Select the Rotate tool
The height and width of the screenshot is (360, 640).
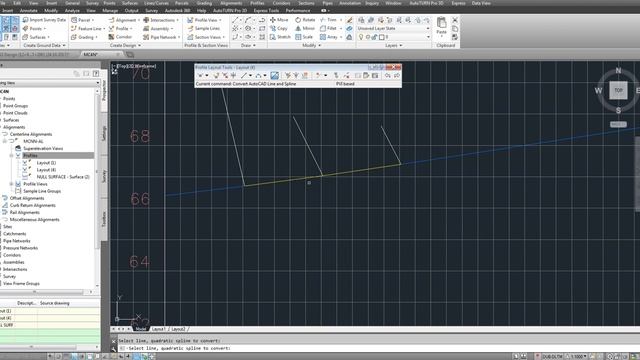[305, 20]
